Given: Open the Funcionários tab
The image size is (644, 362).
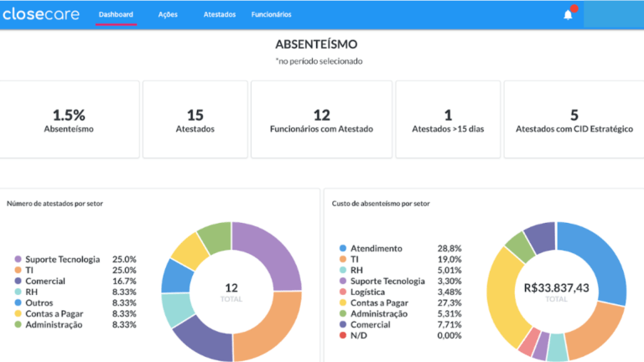Looking at the screenshot, I should pos(272,14).
